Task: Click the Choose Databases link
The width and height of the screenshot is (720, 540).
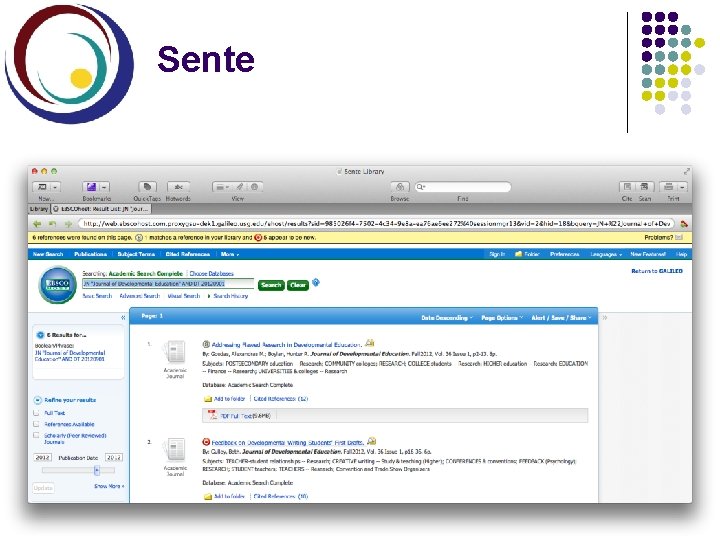Action: [212, 273]
